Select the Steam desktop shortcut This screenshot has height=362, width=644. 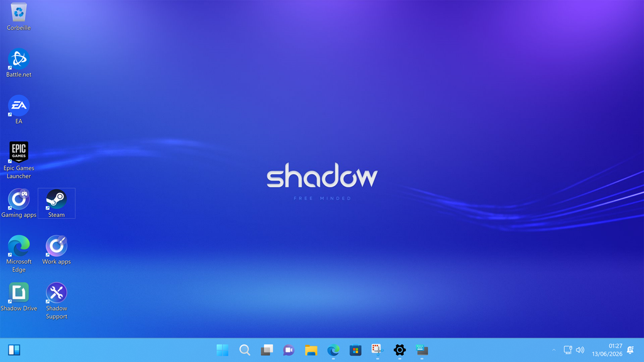[56, 203]
